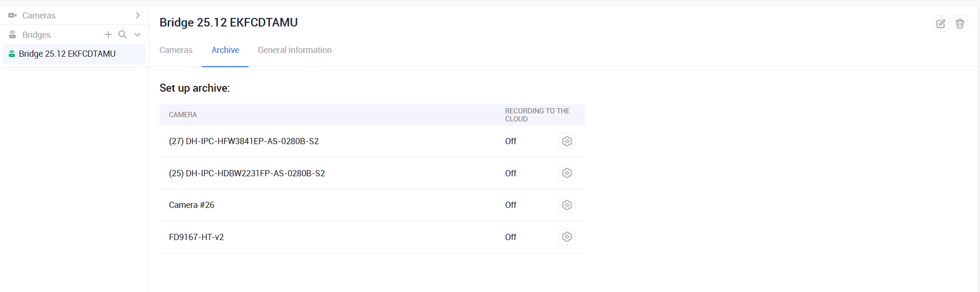The image size is (980, 292).
Task: Click the delete bridge trash icon
Action: tap(960, 24)
